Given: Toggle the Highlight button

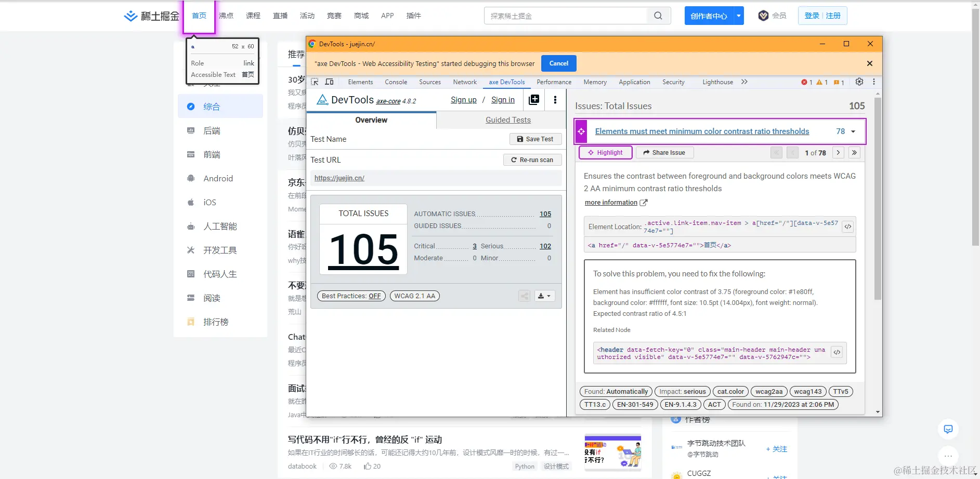Looking at the screenshot, I should 606,153.
